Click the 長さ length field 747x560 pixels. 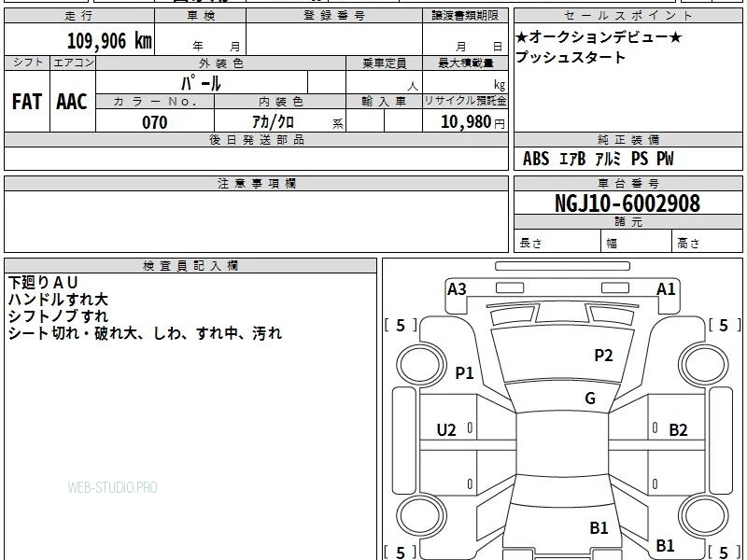(557, 241)
